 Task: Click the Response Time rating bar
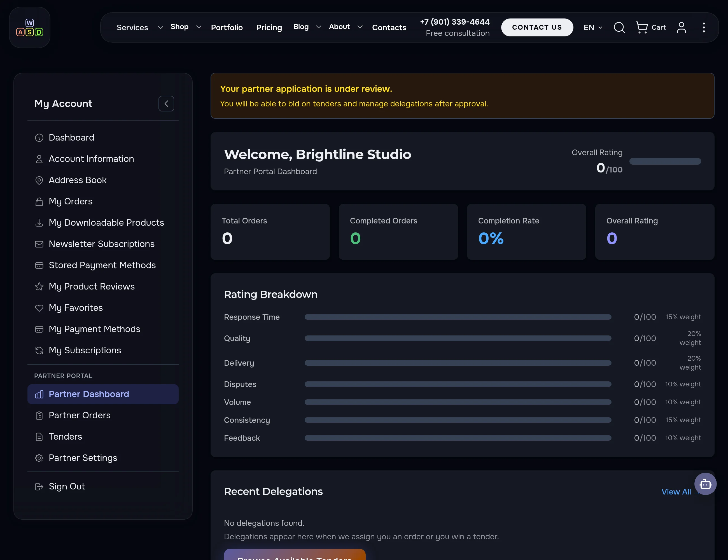458,317
